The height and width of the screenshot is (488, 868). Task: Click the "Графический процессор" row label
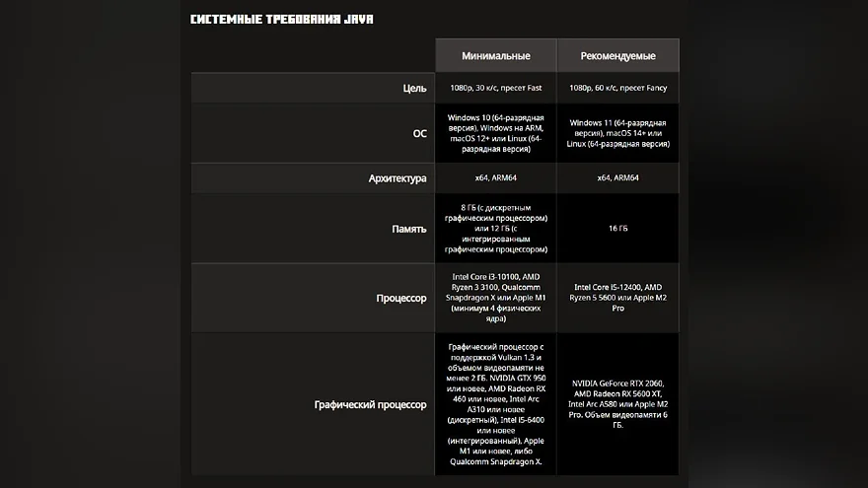pos(370,404)
